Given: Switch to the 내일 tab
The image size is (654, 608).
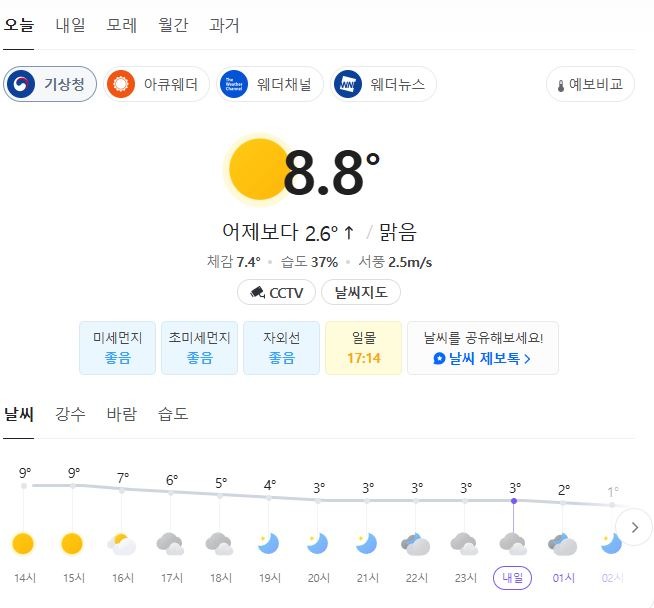Looking at the screenshot, I should tap(70, 25).
